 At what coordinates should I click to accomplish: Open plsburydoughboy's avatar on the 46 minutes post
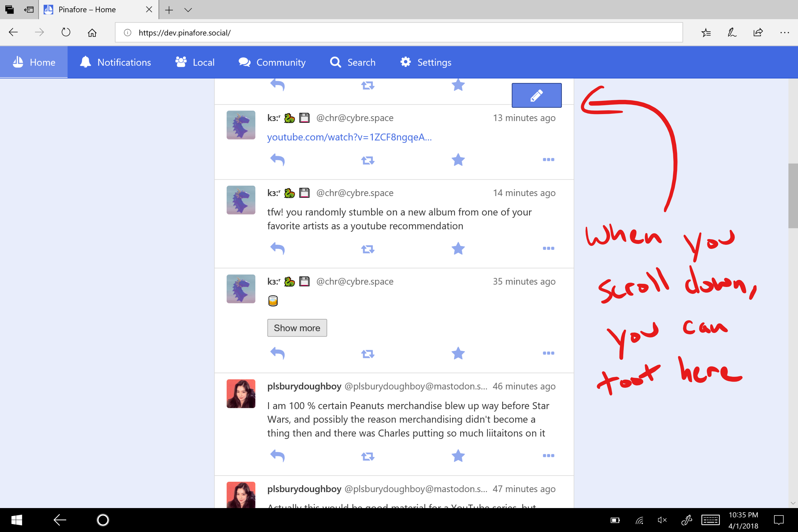[241, 394]
